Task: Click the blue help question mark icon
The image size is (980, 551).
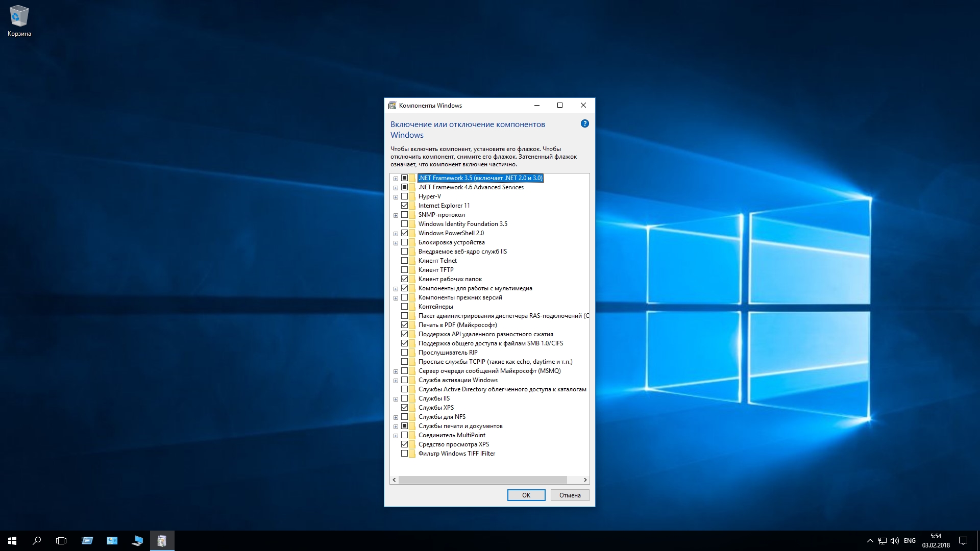Action: pyautogui.click(x=585, y=123)
